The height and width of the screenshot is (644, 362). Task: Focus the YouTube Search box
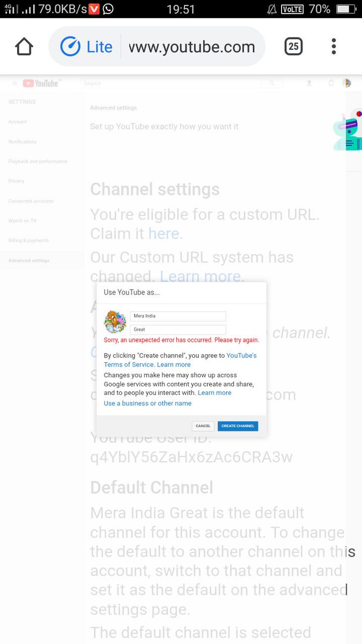[x=172, y=83]
